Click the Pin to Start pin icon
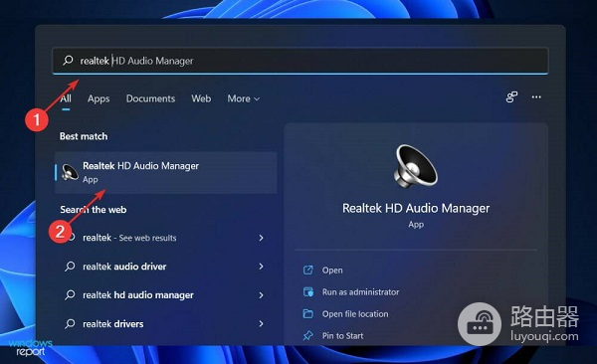The height and width of the screenshot is (364, 597). (308, 335)
